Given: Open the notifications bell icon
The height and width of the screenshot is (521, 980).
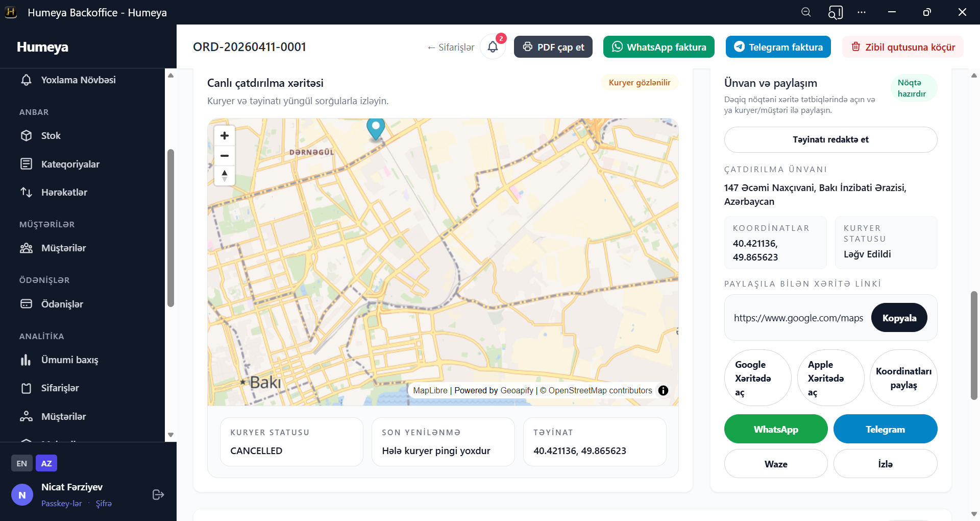Looking at the screenshot, I should pos(493,47).
